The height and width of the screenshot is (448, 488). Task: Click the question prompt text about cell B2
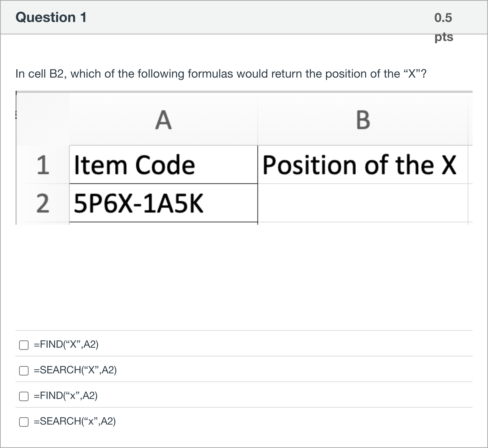[x=220, y=72]
